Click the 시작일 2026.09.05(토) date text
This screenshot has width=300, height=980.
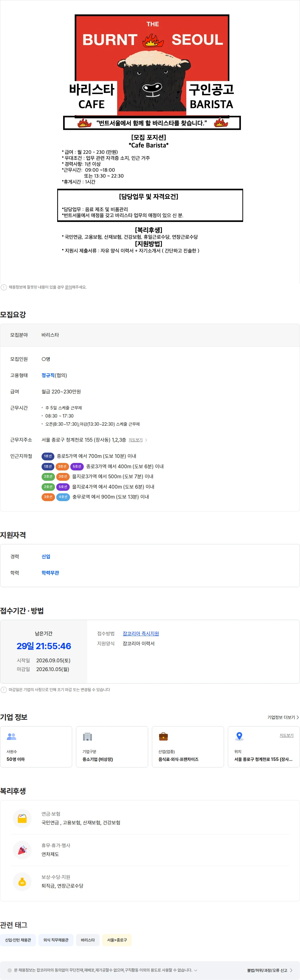pyautogui.click(x=44, y=660)
